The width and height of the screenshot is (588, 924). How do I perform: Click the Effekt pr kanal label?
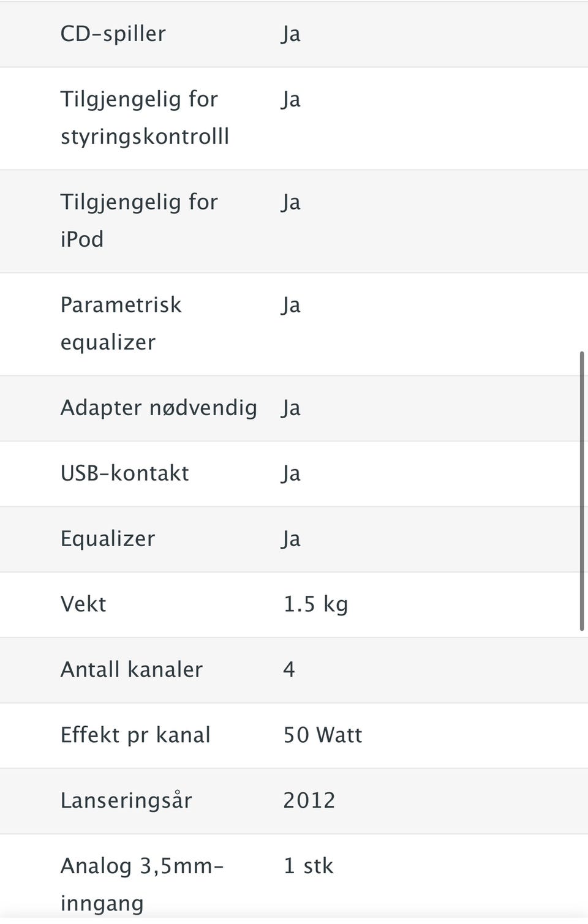pyautogui.click(x=135, y=735)
